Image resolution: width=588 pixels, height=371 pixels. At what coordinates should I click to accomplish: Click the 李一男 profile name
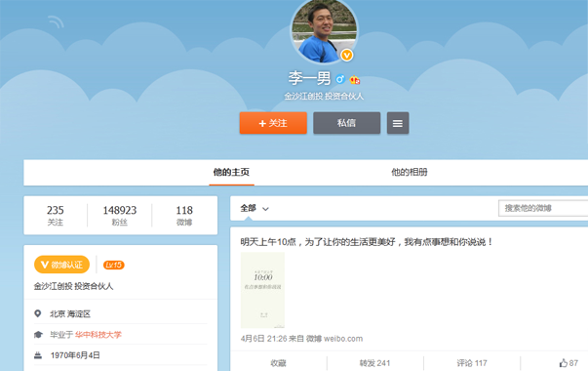point(309,78)
